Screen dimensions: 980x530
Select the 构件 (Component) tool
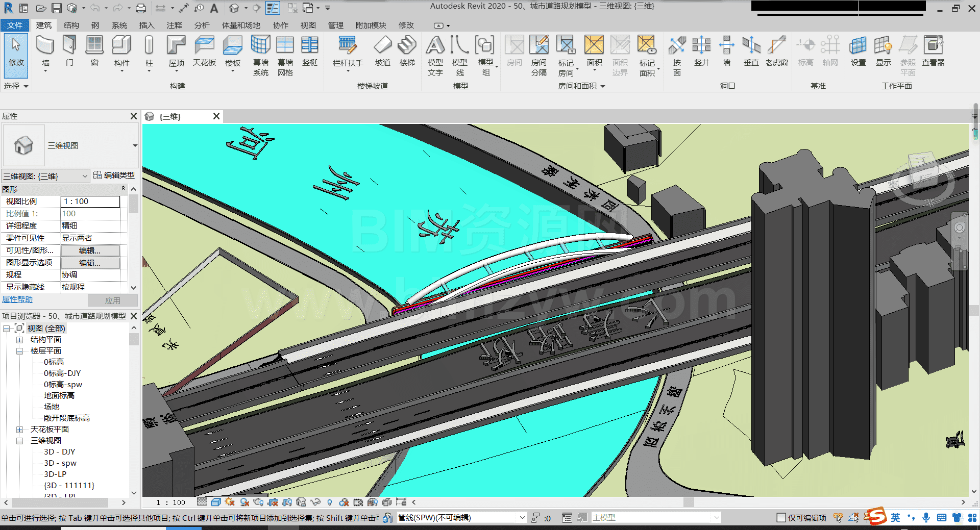(x=121, y=52)
